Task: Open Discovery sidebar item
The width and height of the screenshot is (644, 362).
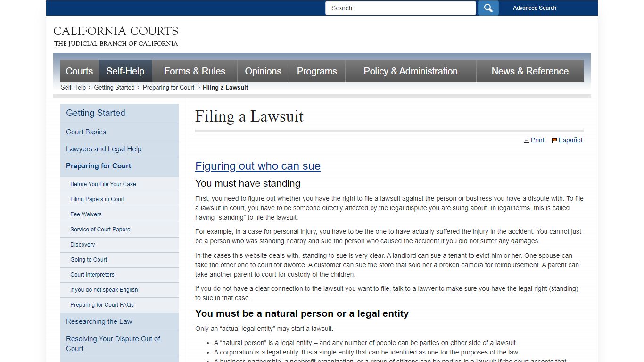Action: tap(120, 245)
